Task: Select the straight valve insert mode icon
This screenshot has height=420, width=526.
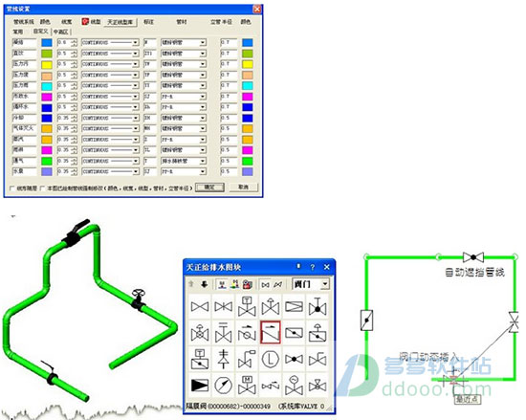Action: point(266,285)
